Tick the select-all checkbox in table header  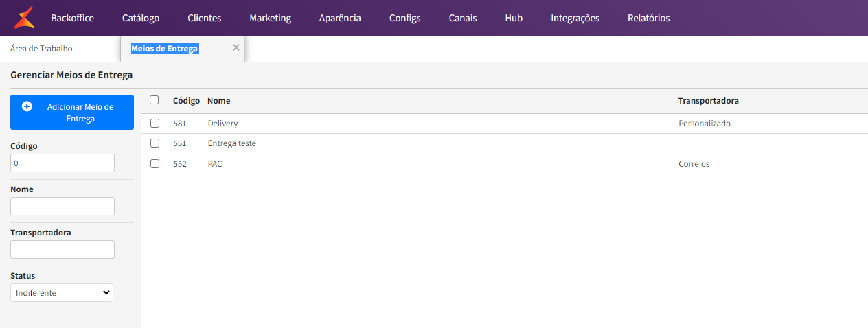pos(155,100)
